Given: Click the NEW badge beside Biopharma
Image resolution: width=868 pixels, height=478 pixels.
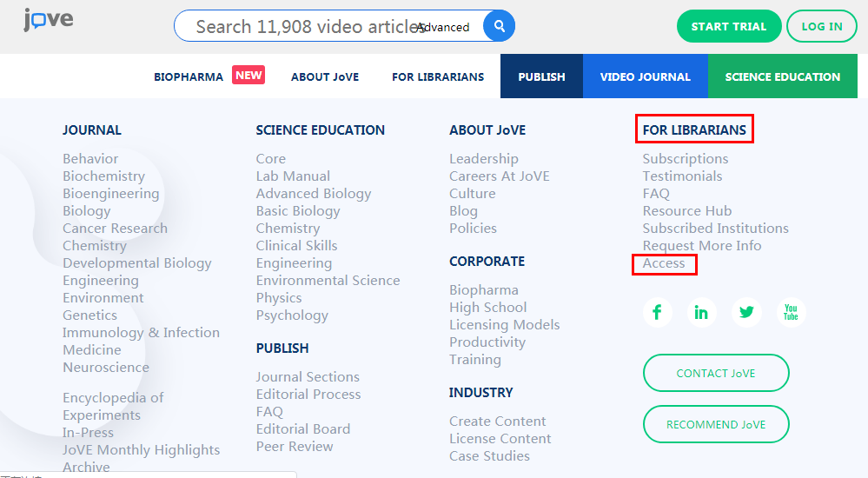Looking at the screenshot, I should point(248,76).
